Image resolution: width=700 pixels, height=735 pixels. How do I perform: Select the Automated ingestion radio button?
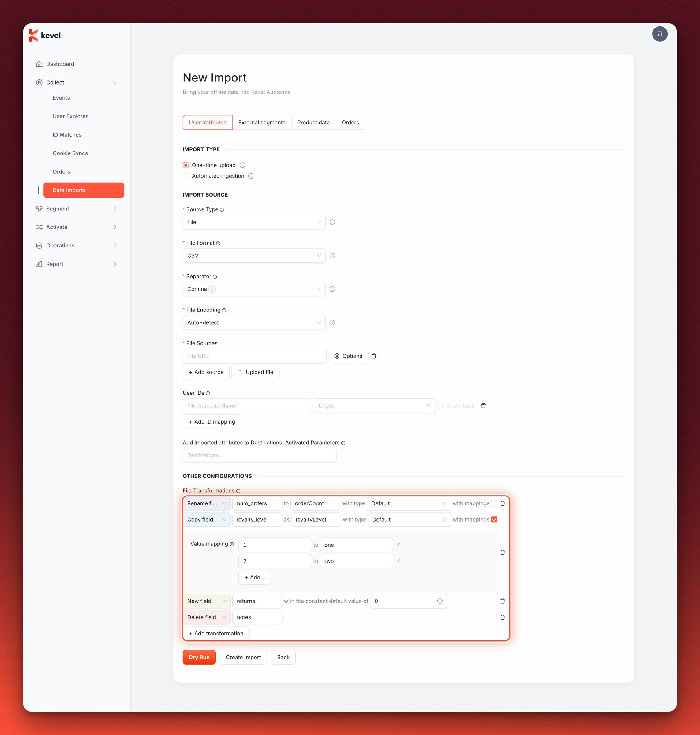185,176
